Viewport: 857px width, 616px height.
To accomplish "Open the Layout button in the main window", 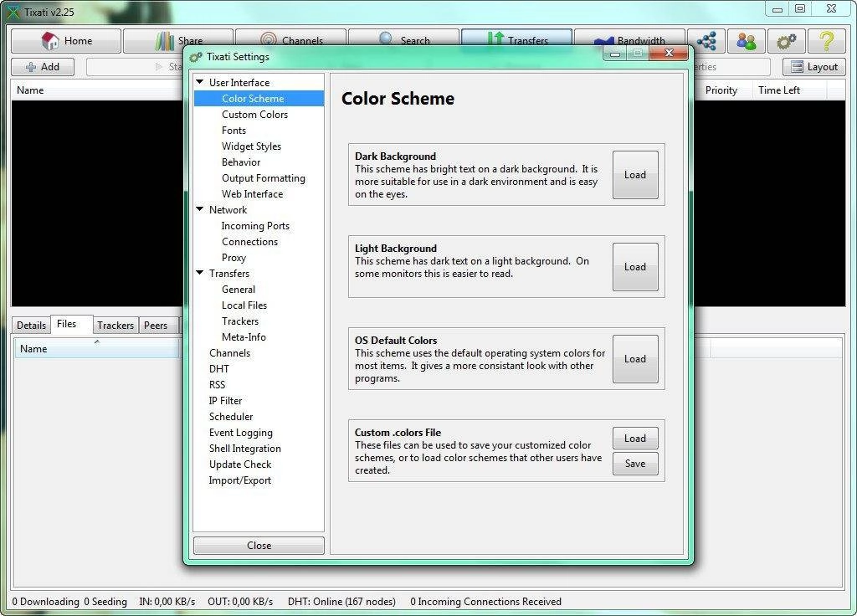I will coord(813,67).
